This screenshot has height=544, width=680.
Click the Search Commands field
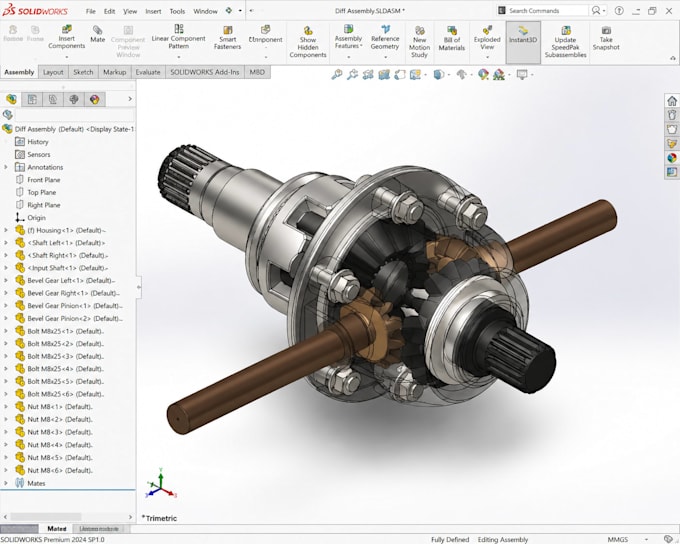pos(547,10)
